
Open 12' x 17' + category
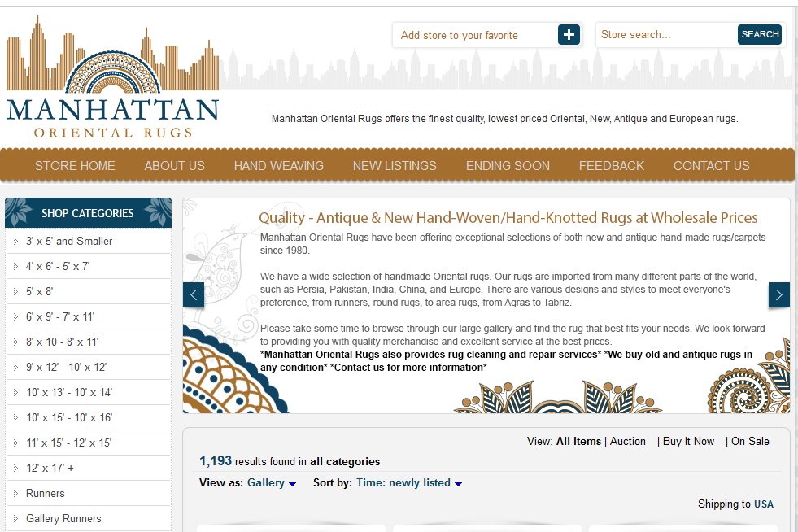pos(50,468)
